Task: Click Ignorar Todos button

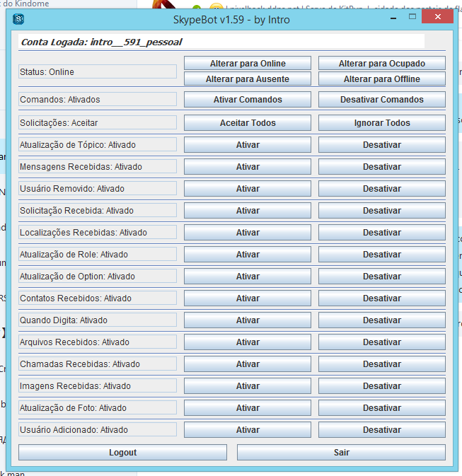Action: pos(382,122)
